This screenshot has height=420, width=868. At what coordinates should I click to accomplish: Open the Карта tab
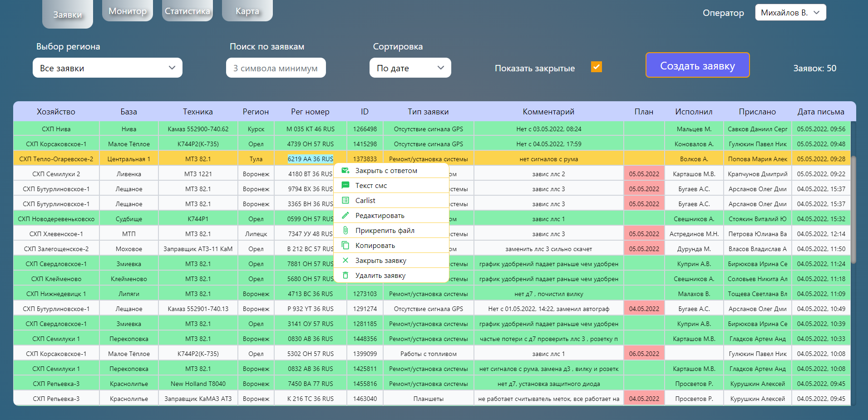click(x=247, y=10)
